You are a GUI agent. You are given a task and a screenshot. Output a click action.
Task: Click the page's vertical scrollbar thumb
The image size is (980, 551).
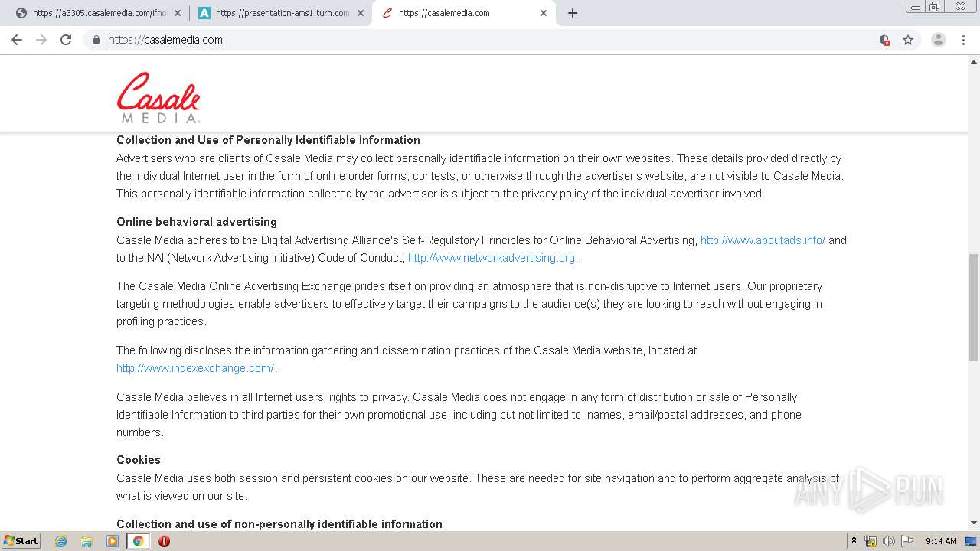pos(974,306)
